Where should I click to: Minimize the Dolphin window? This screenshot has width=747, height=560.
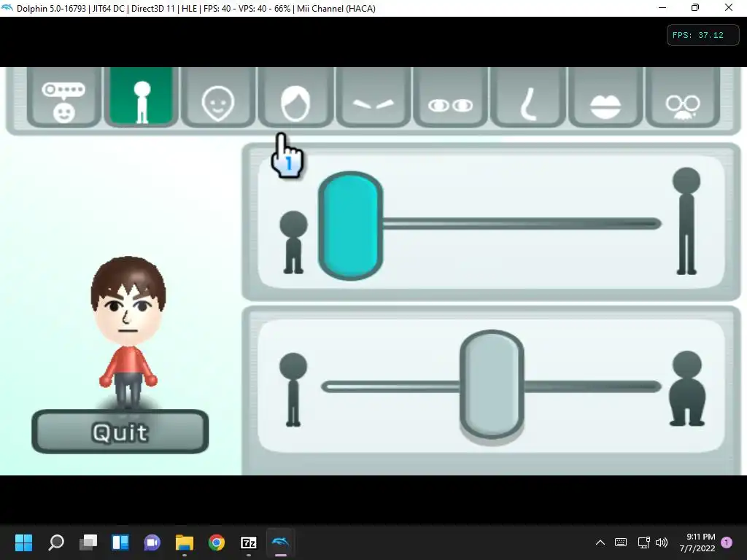pyautogui.click(x=662, y=7)
